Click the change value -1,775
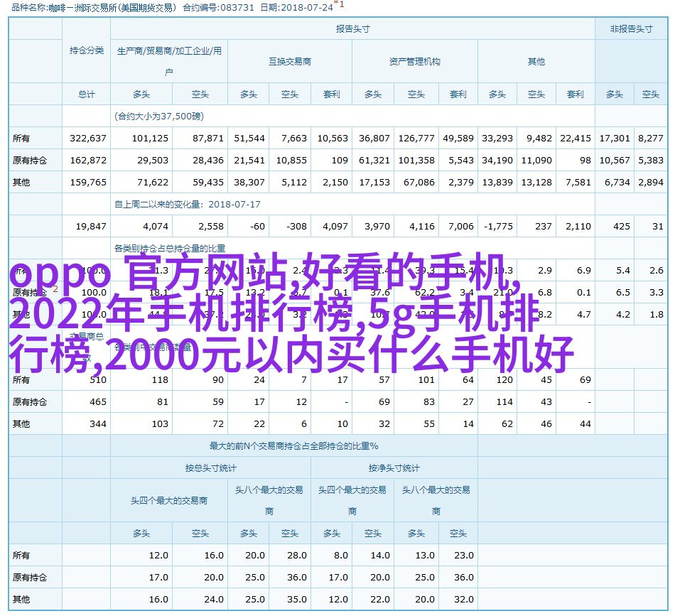 click(498, 226)
